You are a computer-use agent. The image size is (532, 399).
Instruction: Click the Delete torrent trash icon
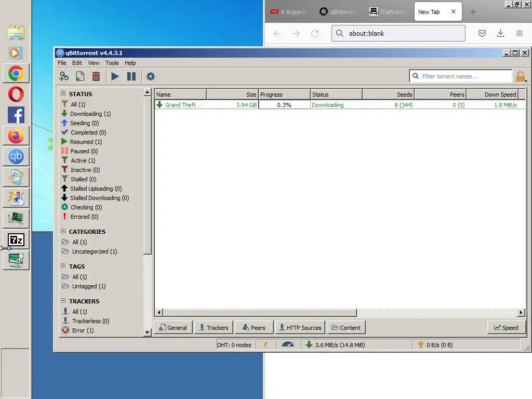tap(96, 76)
